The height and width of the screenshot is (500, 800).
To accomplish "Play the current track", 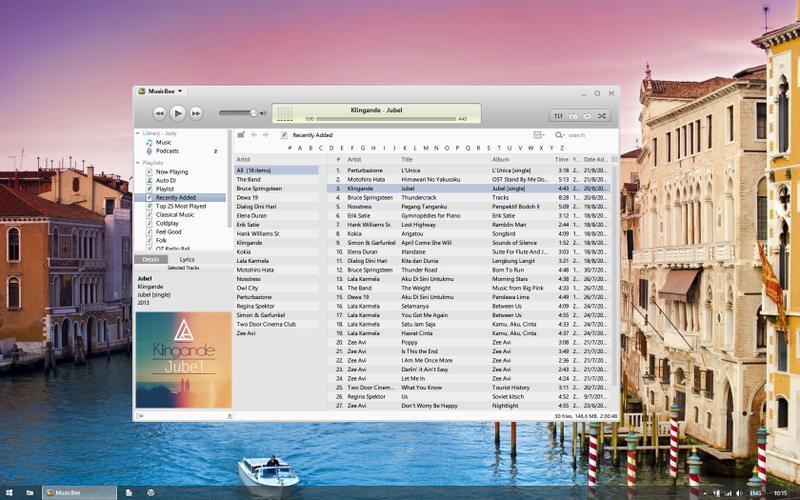I will (x=178, y=113).
